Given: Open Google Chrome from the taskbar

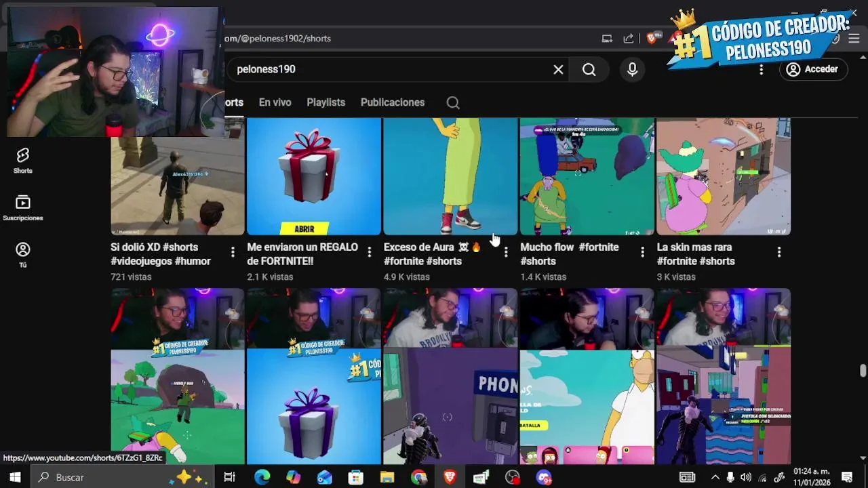Looking at the screenshot, I should [x=418, y=477].
